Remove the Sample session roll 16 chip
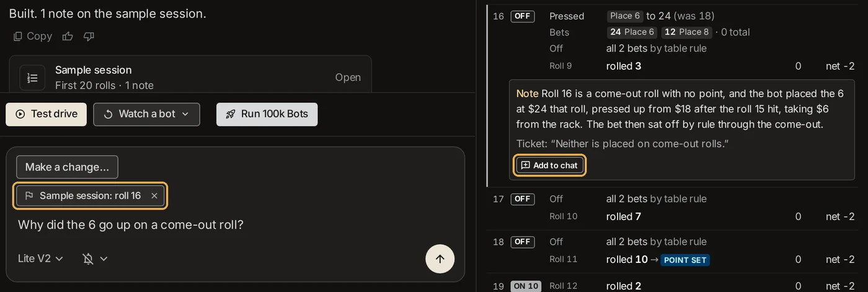The height and width of the screenshot is (292, 868). 154,196
